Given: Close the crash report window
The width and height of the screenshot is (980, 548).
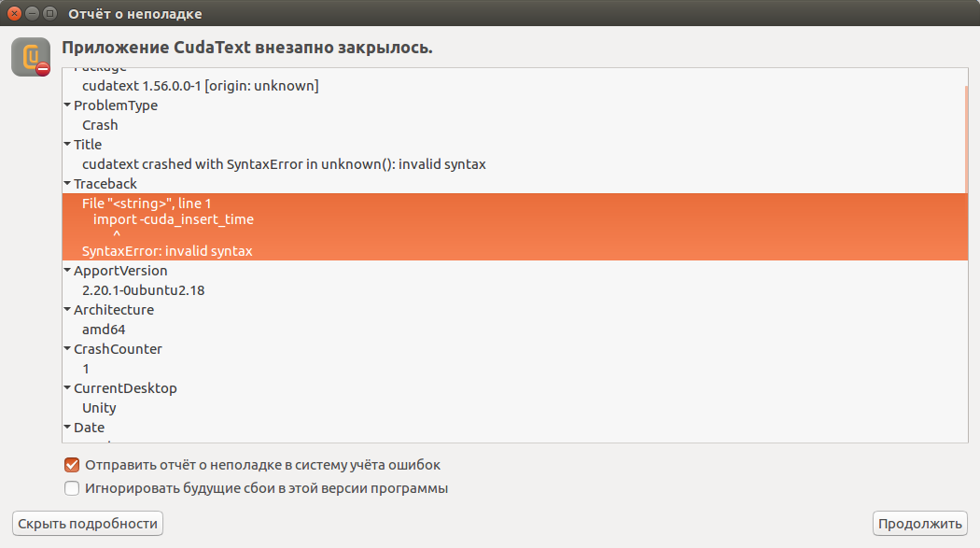Looking at the screenshot, I should [14, 14].
